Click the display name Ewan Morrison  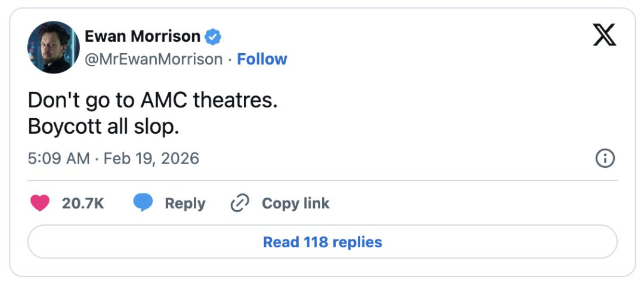[x=143, y=36]
